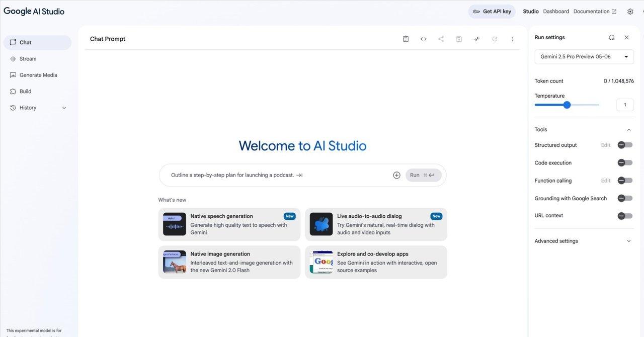This screenshot has height=337, width=644.
Task: Click the Native speech generation thumbnail
Action: point(175,224)
